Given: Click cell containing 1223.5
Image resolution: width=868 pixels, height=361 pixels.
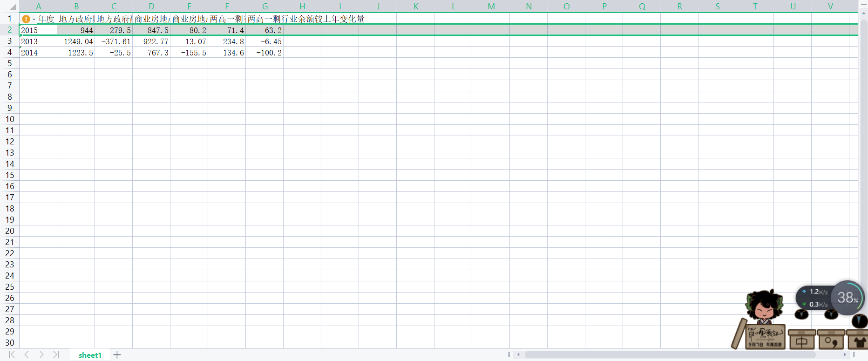Looking at the screenshot, I should pyautogui.click(x=76, y=53).
